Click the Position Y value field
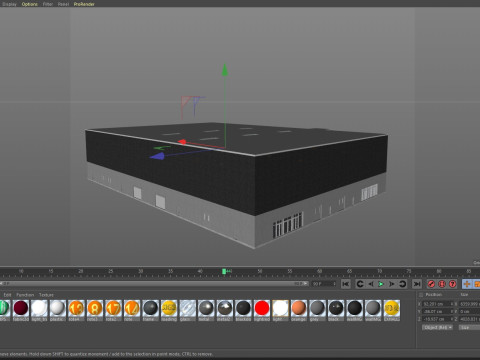This screenshot has width=480, height=360. click(436, 311)
